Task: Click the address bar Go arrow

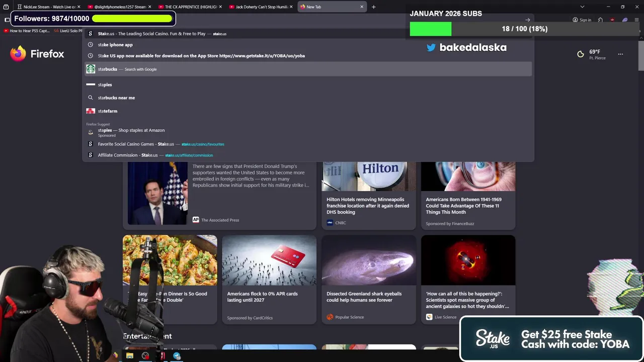Action: 527,20
